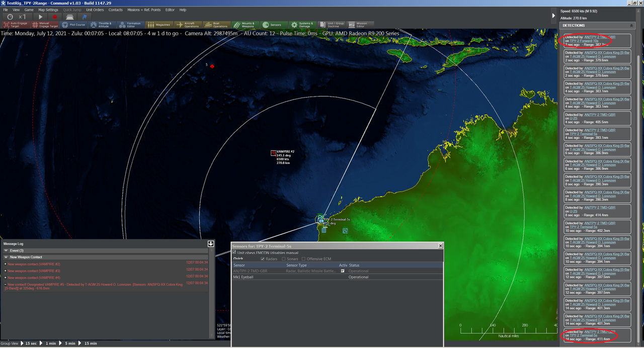Toggle Active checkbox for AN/TPY-2 TMD-GBR

click(x=343, y=271)
